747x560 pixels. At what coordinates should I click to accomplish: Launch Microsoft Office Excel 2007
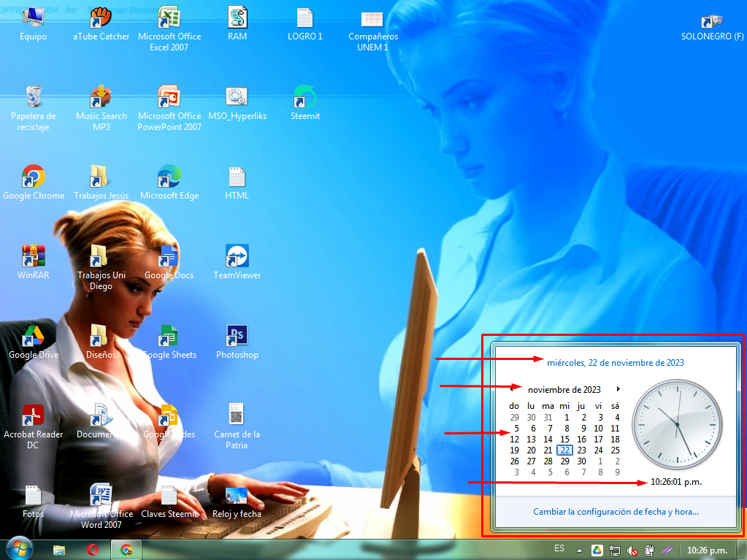[x=169, y=16]
